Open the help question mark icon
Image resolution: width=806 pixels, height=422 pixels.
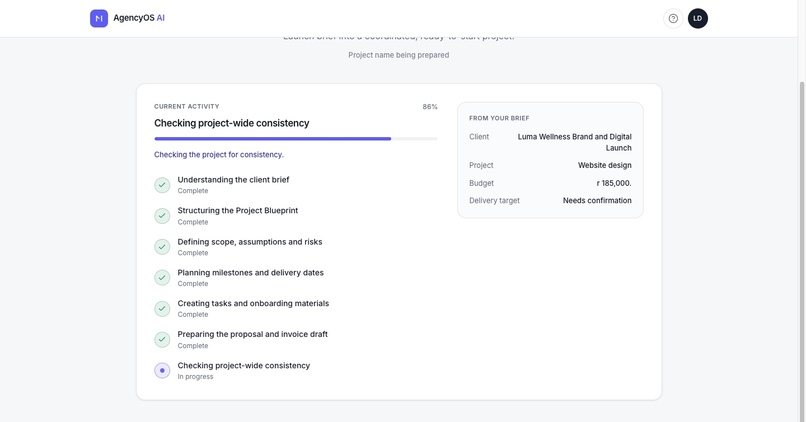pos(673,19)
